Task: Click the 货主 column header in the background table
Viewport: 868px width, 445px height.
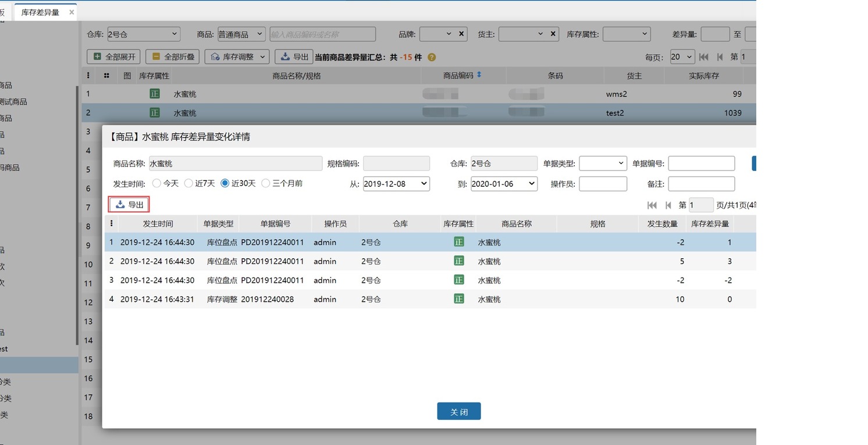Action: 634,76
